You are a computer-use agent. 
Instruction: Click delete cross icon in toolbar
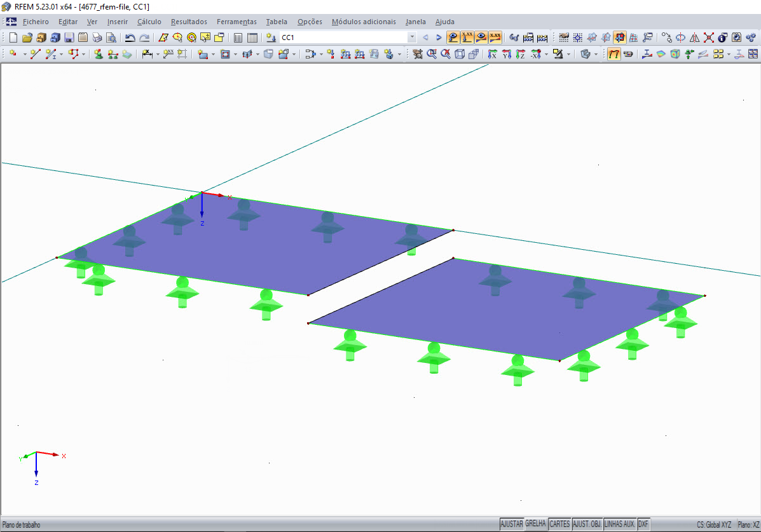pos(709,38)
